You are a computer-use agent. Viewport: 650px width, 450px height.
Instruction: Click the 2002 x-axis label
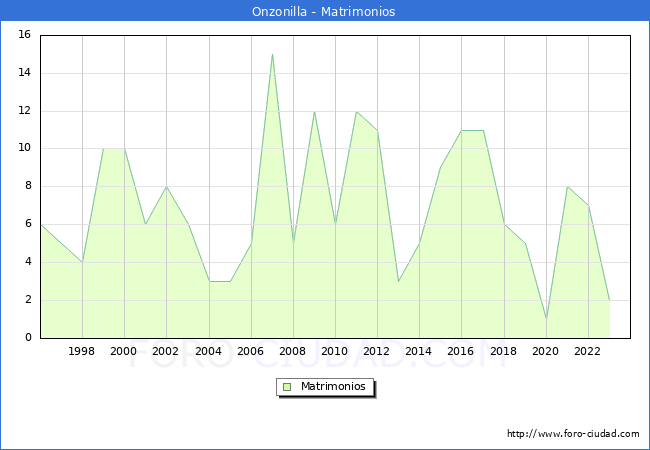point(165,351)
